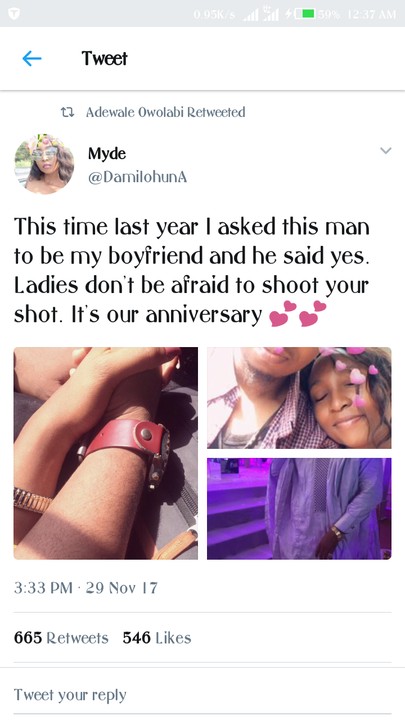Open the Myde display name

tap(107, 153)
